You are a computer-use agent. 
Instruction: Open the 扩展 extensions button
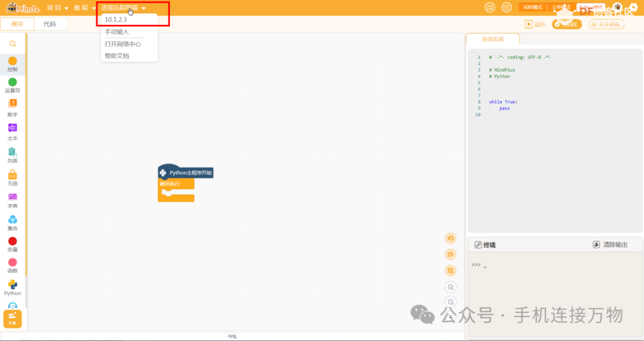pos(13,318)
